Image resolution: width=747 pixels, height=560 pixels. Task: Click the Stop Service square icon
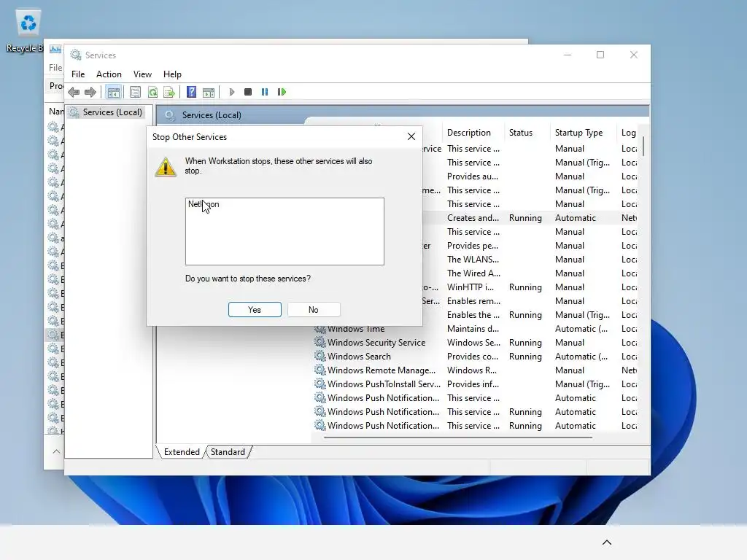[248, 92]
